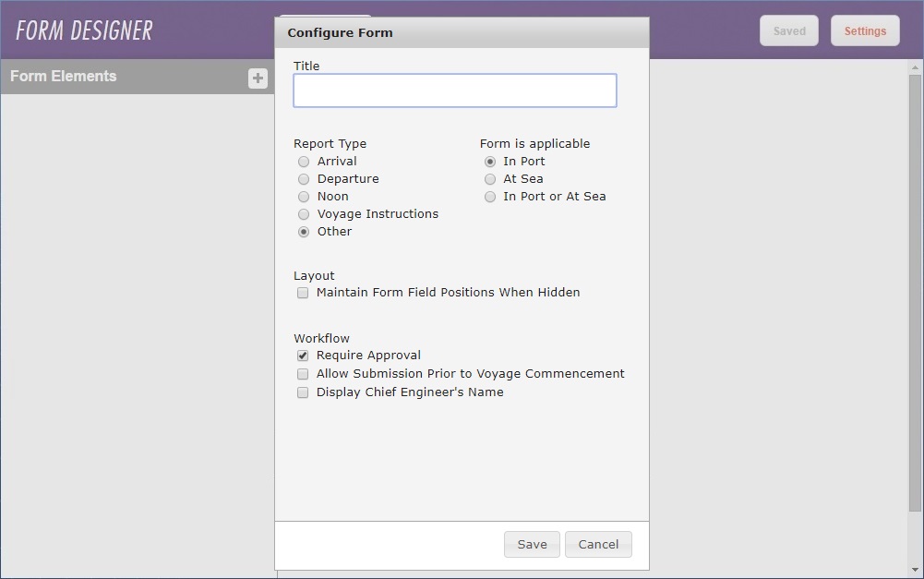The width and height of the screenshot is (924, 579).
Task: Select the Departure report type
Action: pos(304,178)
